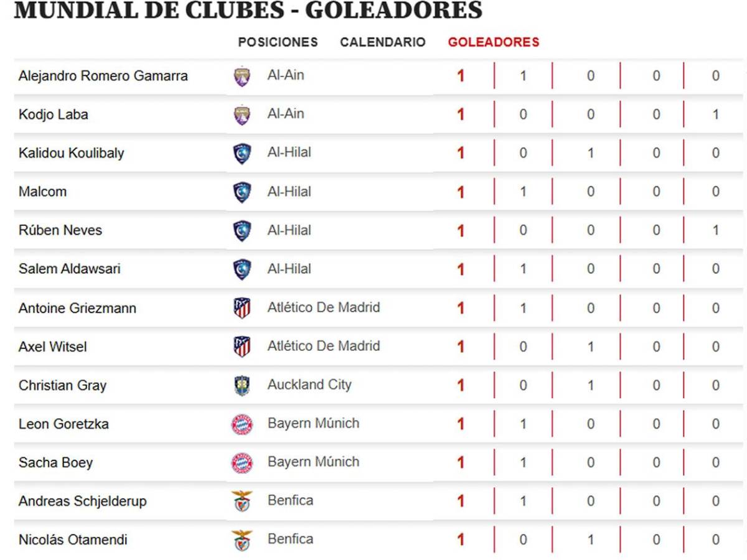Click player name Sacha Boey
Image resolution: width=747 pixels, height=560 pixels.
click(x=56, y=462)
